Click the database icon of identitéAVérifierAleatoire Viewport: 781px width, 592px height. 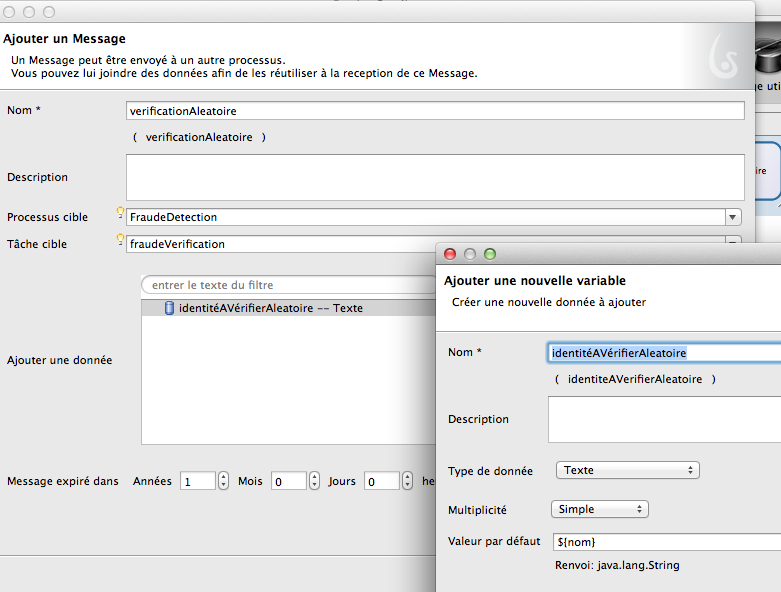click(x=169, y=308)
